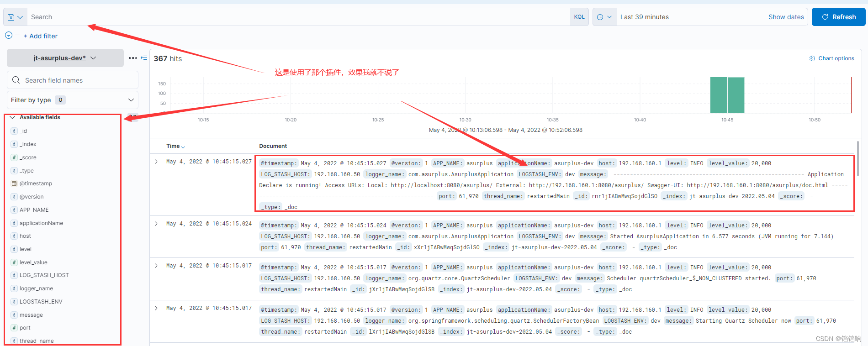Click the main Search query bar

tap(298, 17)
